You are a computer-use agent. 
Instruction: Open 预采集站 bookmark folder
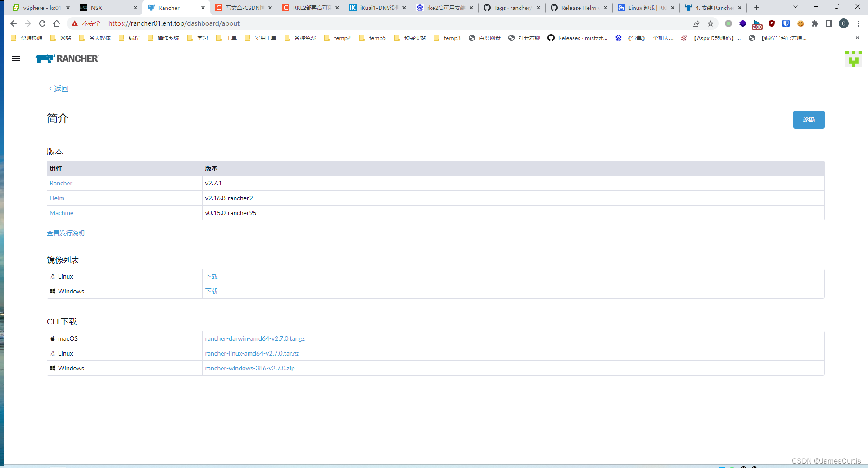[x=410, y=38]
